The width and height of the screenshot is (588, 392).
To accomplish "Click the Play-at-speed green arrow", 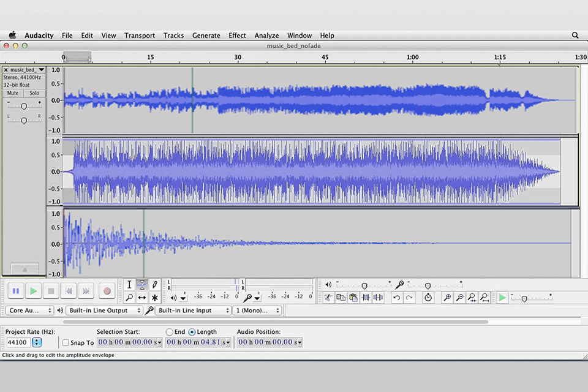I will [x=502, y=298].
